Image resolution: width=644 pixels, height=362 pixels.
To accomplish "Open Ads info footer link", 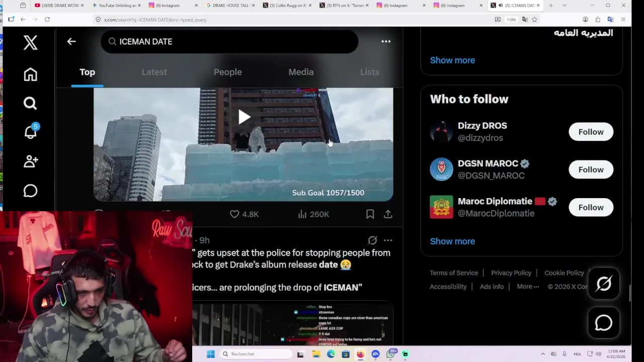I will click(x=492, y=287).
